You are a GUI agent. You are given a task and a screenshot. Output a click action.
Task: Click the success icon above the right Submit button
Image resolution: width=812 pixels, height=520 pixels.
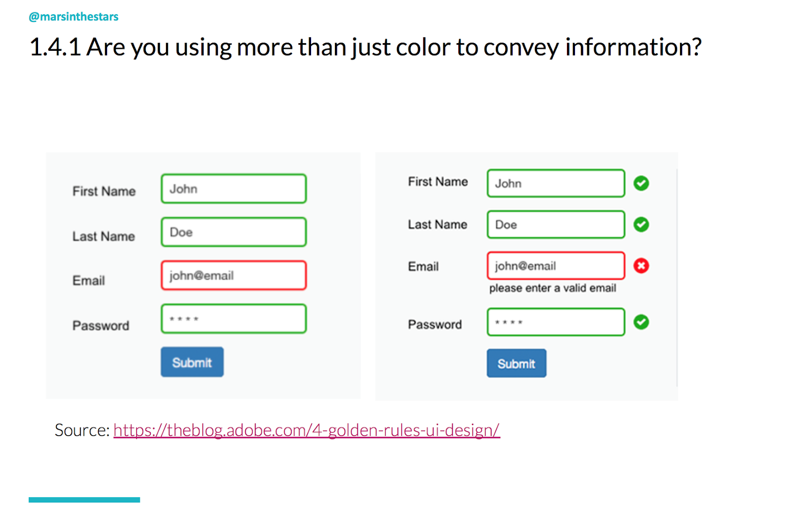click(641, 322)
